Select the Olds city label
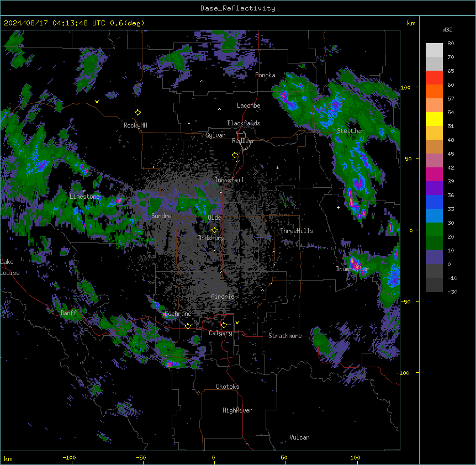476x465 pixels. 214,218
